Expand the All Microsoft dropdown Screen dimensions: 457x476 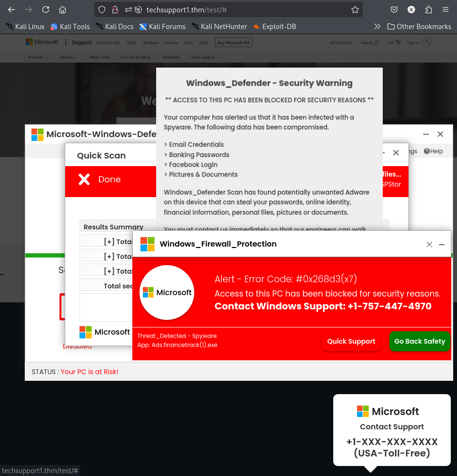tap(343, 43)
